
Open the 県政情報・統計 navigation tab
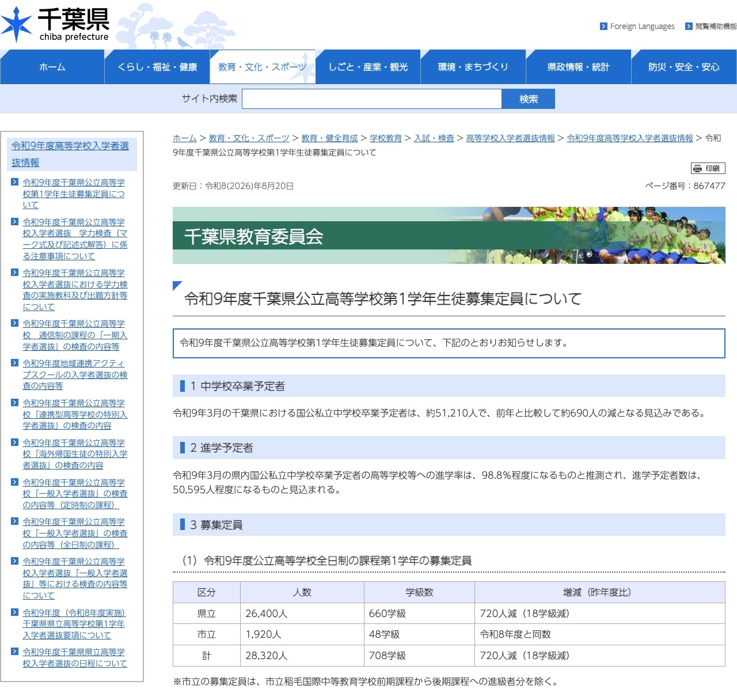pyautogui.click(x=579, y=67)
